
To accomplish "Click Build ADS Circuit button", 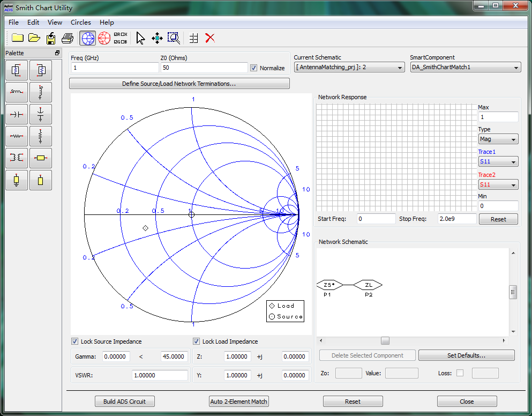I will click(124, 402).
